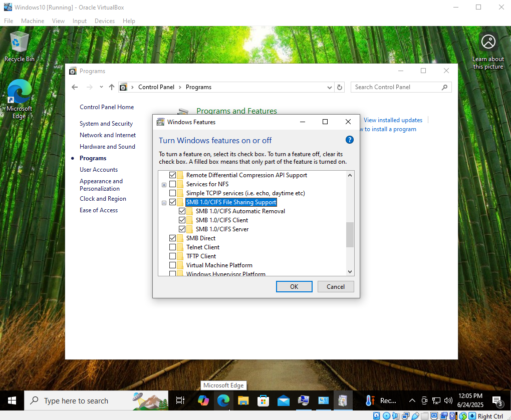Screen dimensions: 511x420
Task: Open System and Security category
Action: click(x=106, y=124)
